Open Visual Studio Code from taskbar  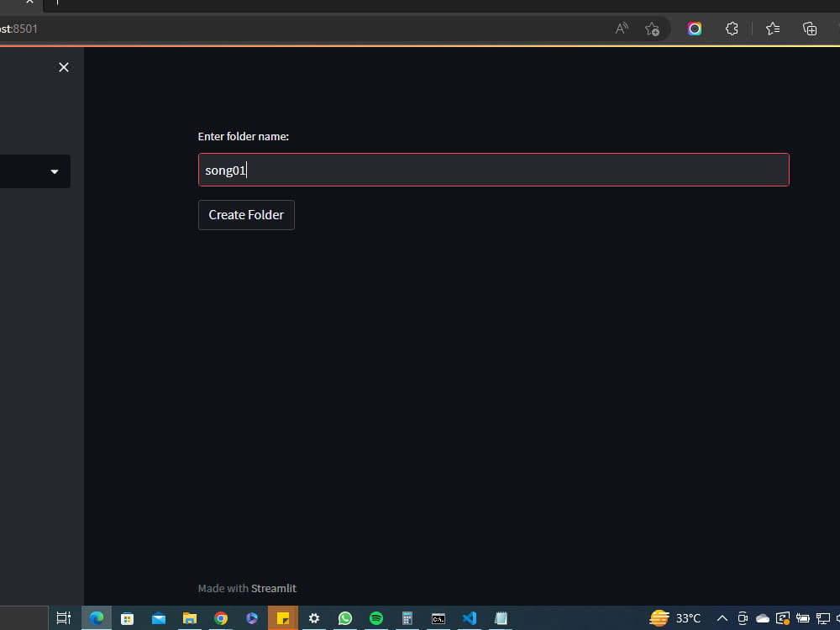click(470, 618)
